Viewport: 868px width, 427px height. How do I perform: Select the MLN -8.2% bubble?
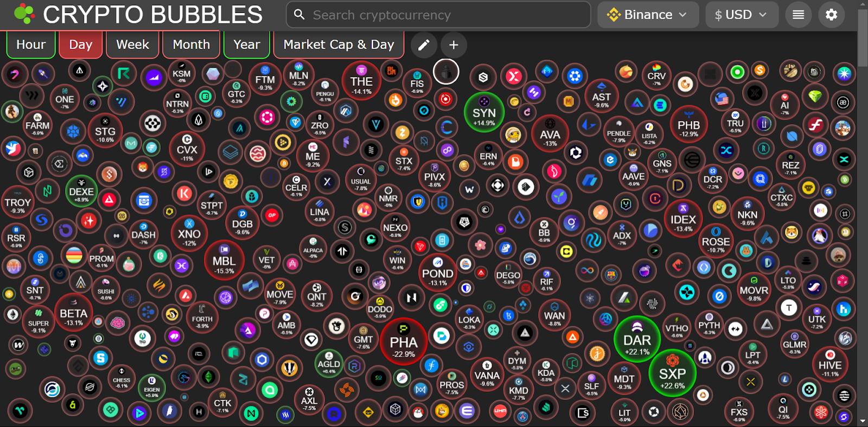(x=299, y=75)
